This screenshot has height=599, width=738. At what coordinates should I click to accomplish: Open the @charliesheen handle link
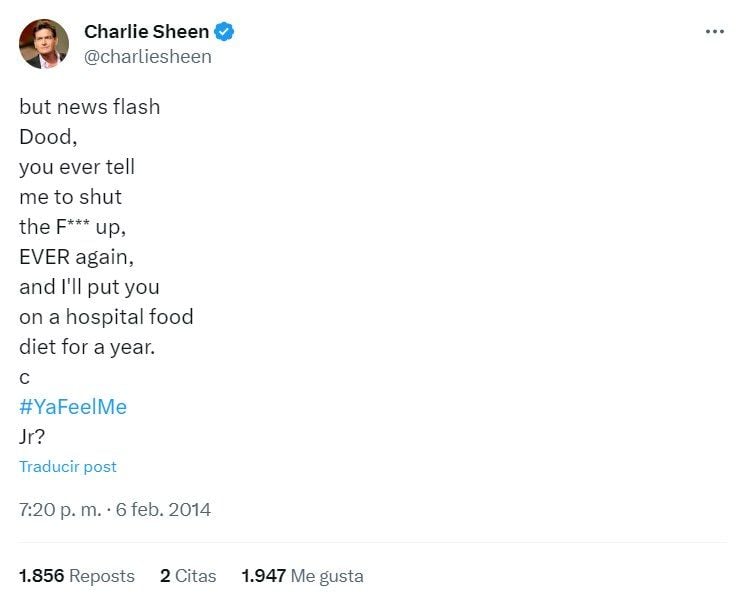148,56
